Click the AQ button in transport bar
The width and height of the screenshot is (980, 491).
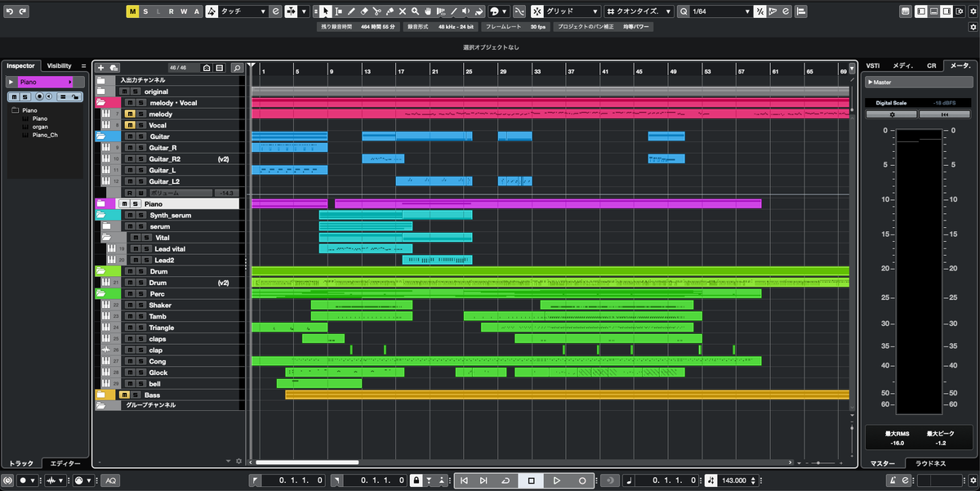pos(110,480)
